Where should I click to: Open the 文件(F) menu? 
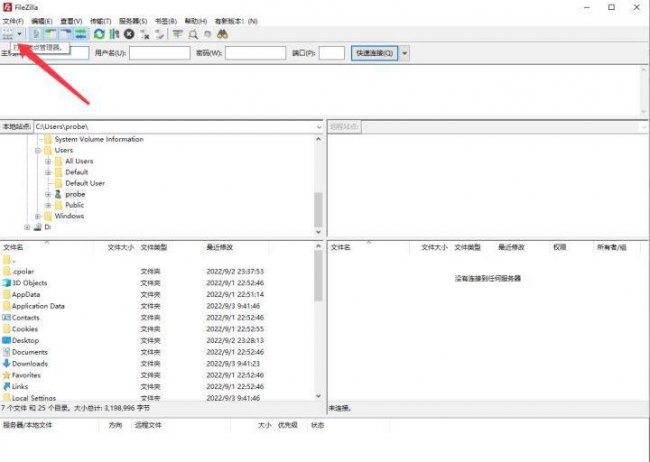click(13, 21)
